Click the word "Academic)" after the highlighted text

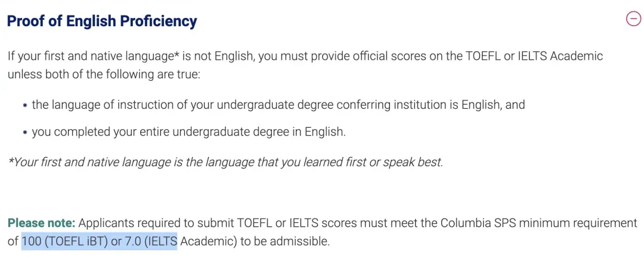[x=205, y=241]
